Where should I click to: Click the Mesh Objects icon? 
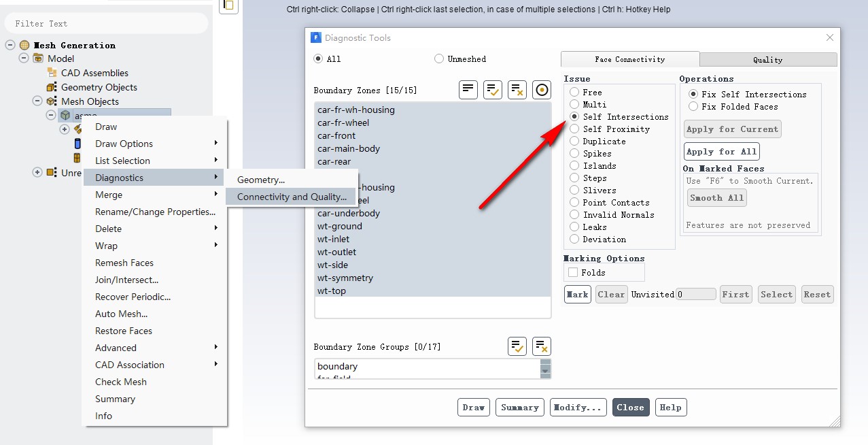click(x=52, y=101)
